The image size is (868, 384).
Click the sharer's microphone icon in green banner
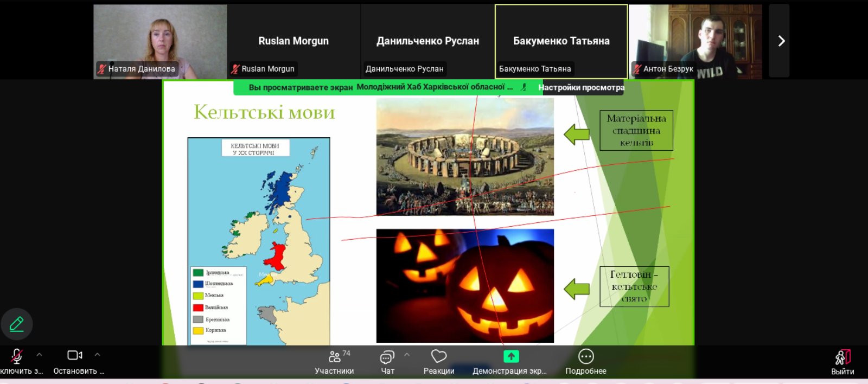tap(524, 87)
